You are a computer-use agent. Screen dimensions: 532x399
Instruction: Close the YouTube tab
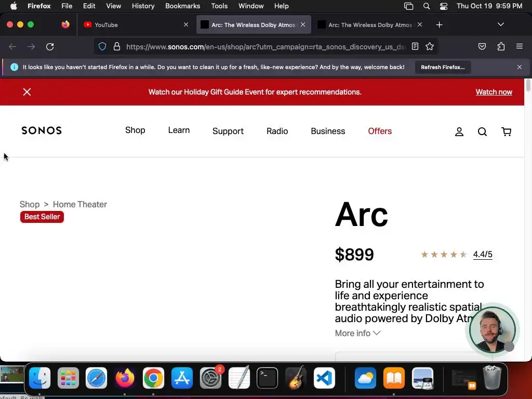pyautogui.click(x=186, y=24)
